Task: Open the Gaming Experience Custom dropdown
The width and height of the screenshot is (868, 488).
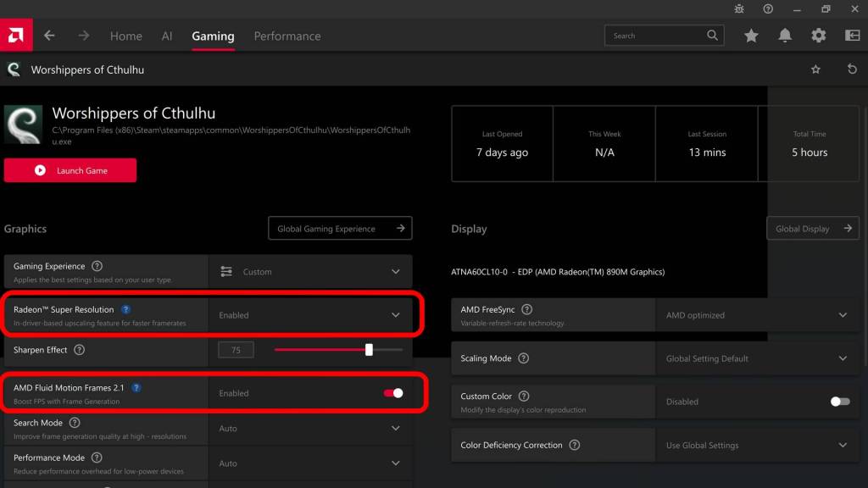Action: click(395, 272)
